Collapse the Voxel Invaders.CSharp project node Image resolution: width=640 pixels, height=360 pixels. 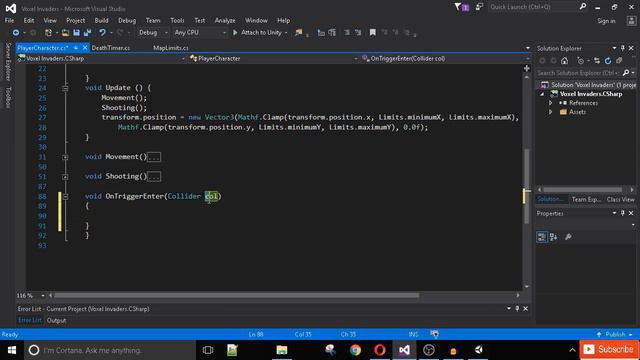pos(542,94)
